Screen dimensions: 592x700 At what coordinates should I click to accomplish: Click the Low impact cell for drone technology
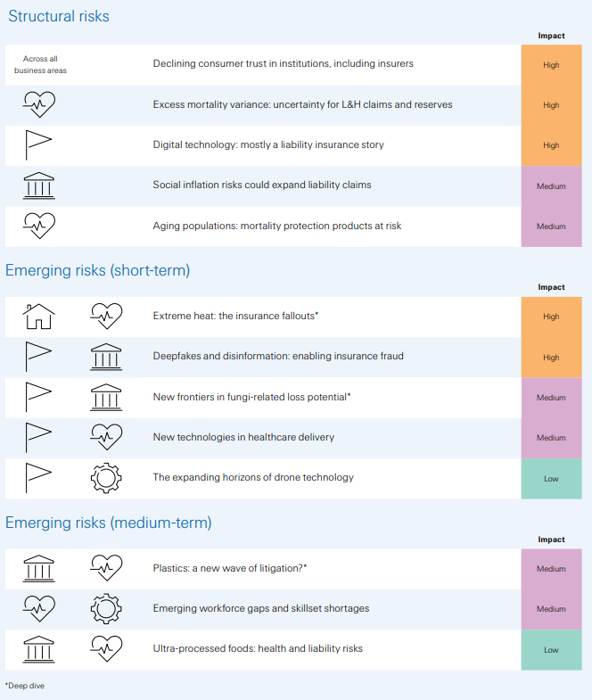tap(551, 479)
